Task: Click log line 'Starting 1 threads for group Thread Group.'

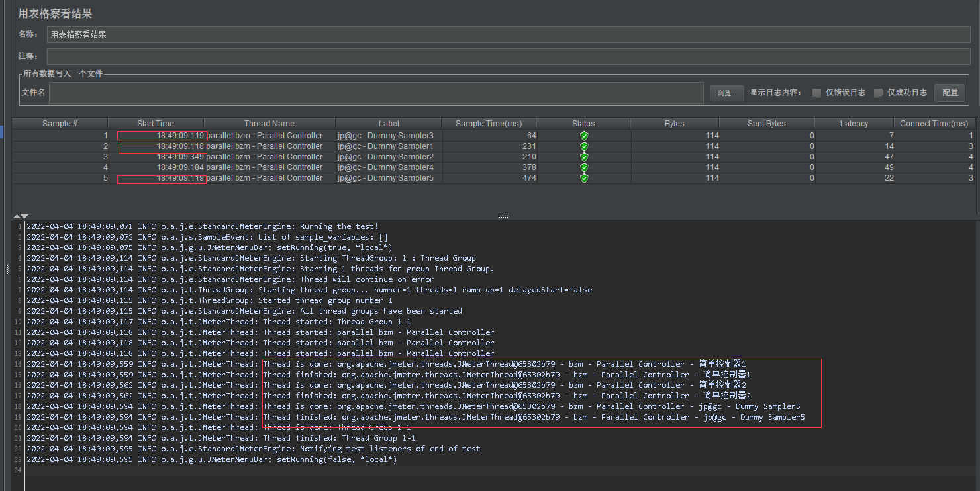Action: (x=260, y=269)
